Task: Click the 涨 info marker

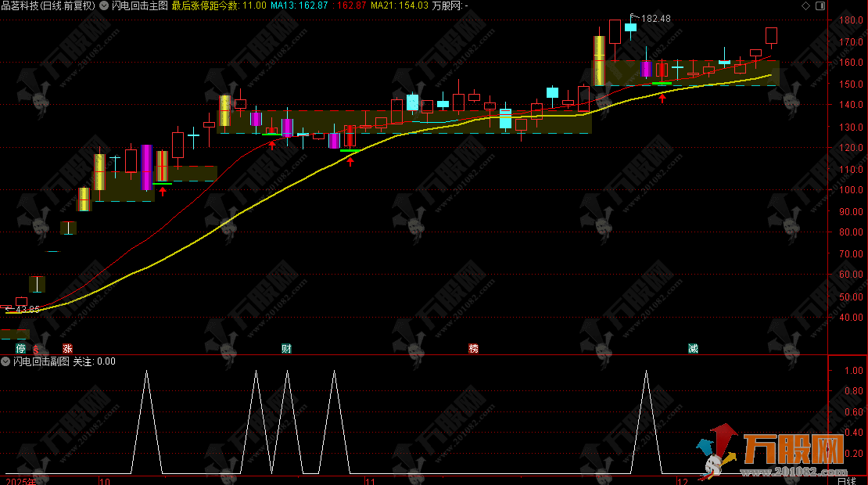Action: pyautogui.click(x=67, y=348)
